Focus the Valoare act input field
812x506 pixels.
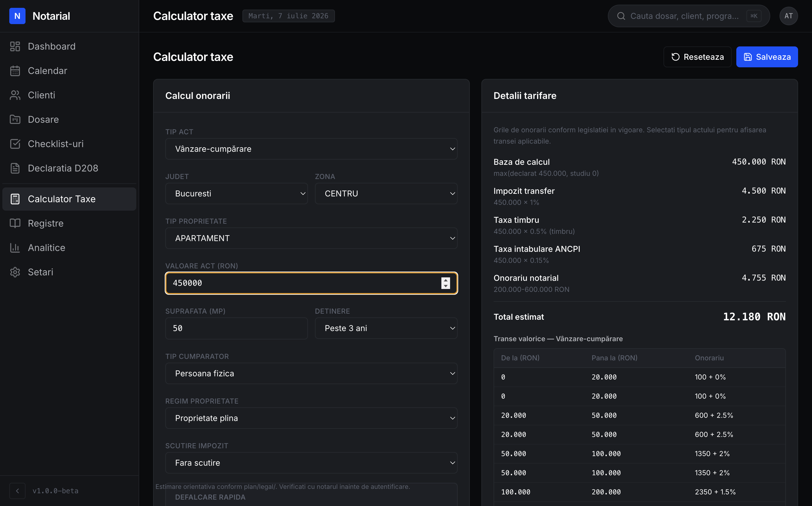311,283
